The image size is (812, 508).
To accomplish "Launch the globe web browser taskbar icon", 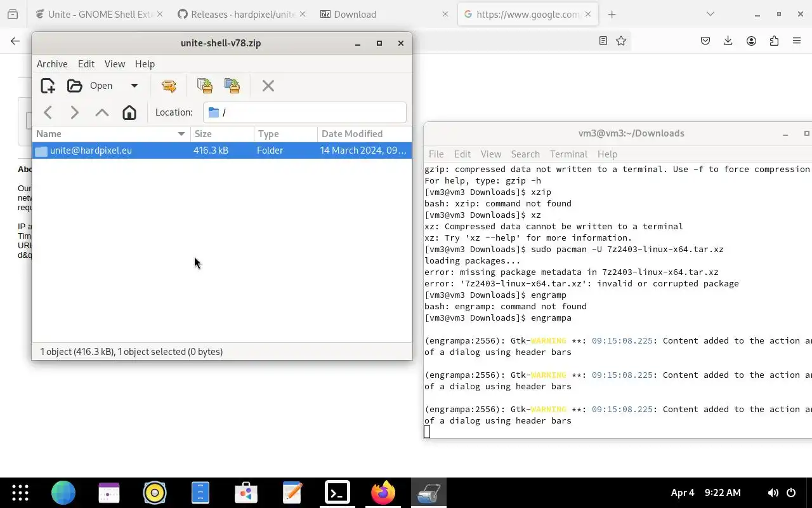I will coord(63,493).
